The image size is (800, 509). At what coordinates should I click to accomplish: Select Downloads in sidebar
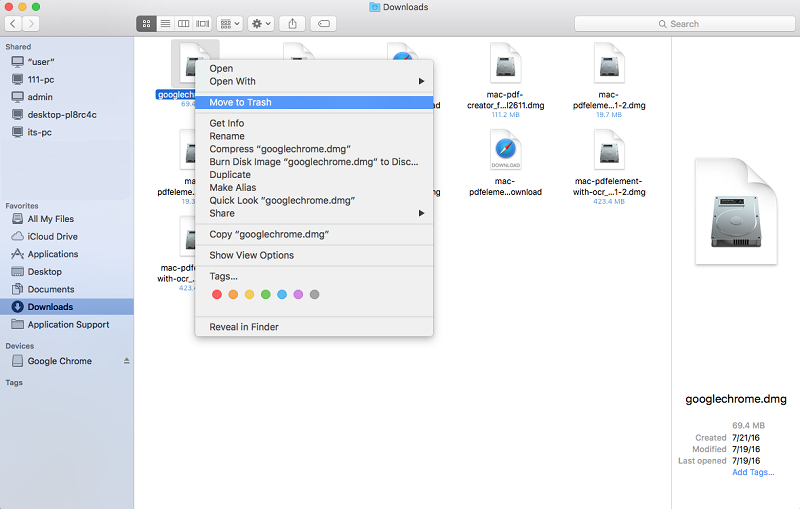pos(66,307)
